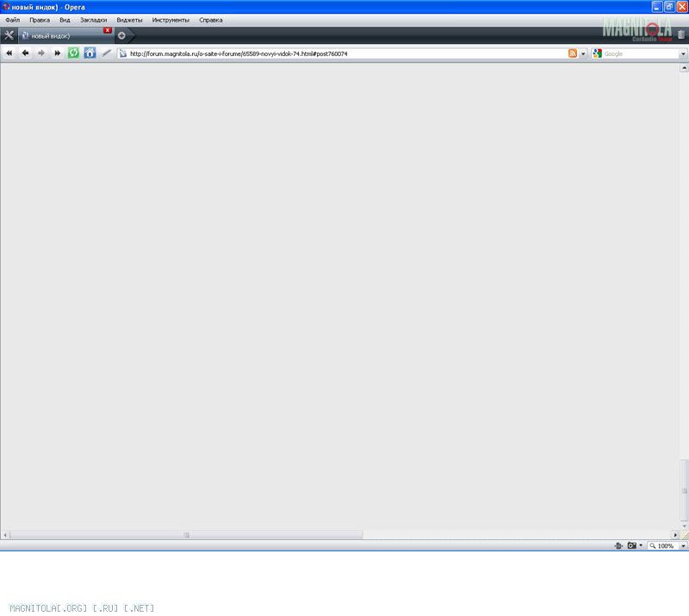Open the Вид menu
This screenshot has height=616, width=689.
pos(65,20)
